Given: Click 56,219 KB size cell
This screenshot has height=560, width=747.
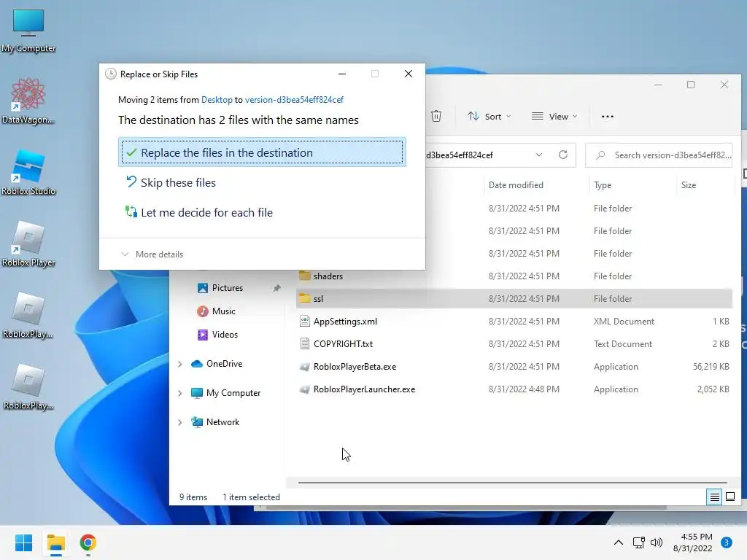Looking at the screenshot, I should [711, 367].
